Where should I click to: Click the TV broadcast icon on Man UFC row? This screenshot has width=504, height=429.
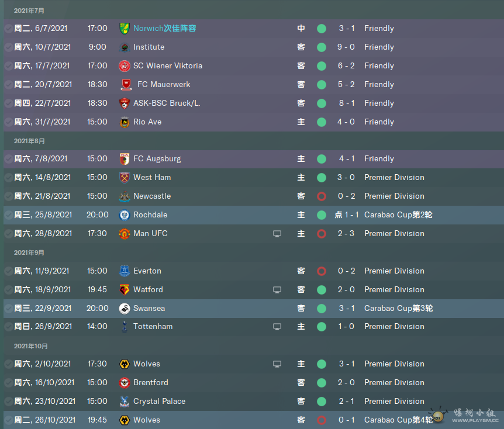(x=277, y=234)
